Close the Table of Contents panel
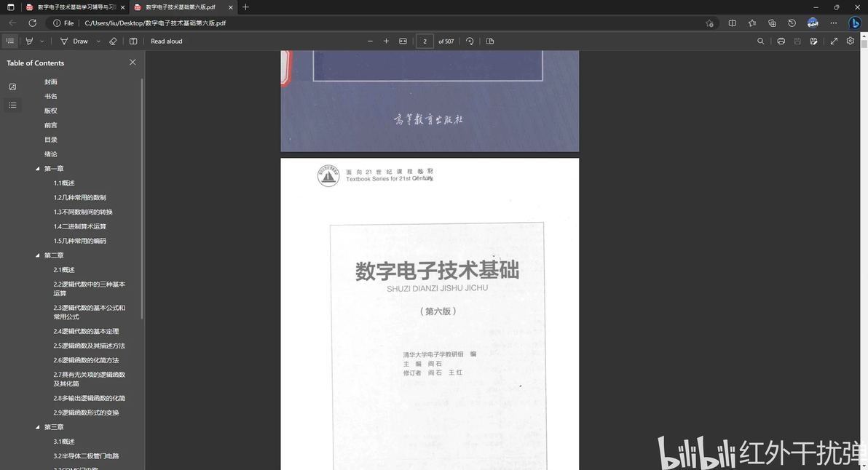The width and height of the screenshot is (868, 470). (x=133, y=63)
